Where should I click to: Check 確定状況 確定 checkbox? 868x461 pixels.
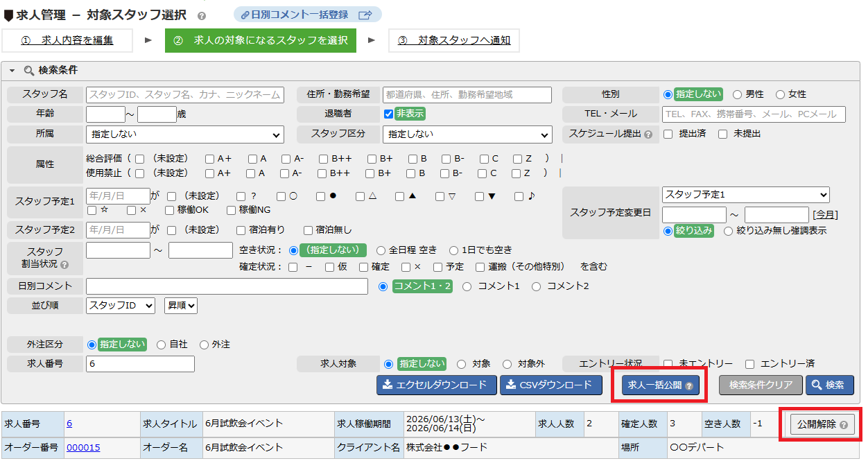click(x=364, y=267)
